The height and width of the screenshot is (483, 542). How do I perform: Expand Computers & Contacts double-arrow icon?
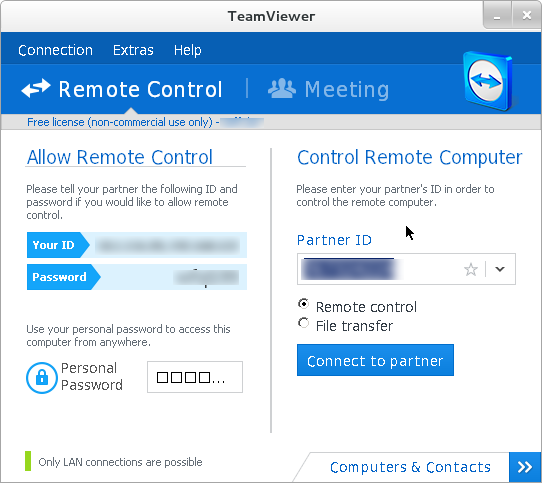[525, 467]
